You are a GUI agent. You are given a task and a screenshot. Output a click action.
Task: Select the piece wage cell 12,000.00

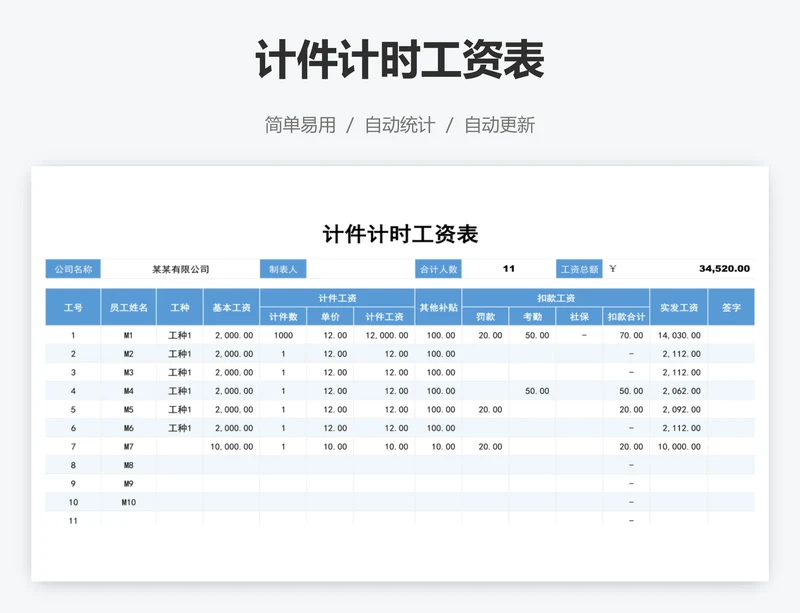384,335
